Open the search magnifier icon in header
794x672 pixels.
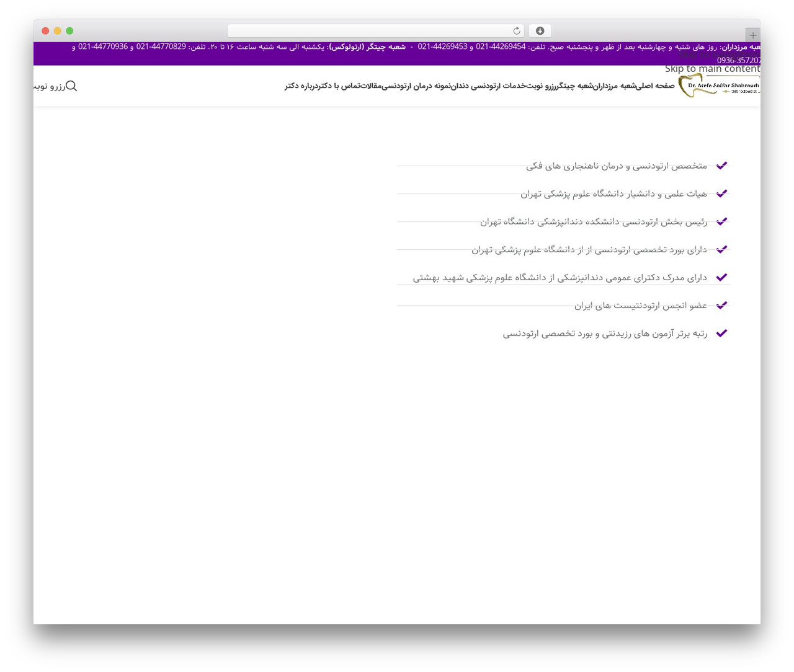71,86
